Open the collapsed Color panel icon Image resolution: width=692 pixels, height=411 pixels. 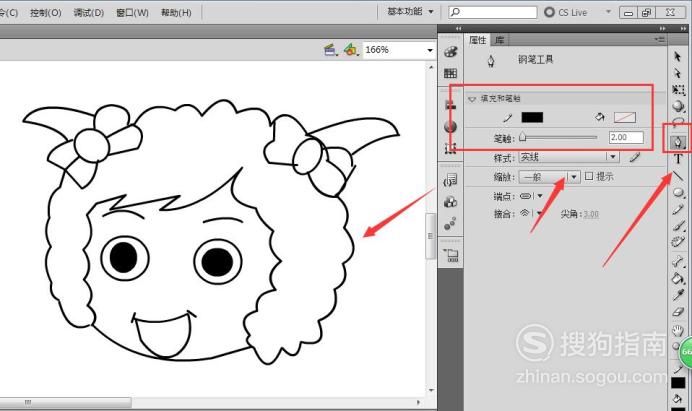[x=451, y=52]
